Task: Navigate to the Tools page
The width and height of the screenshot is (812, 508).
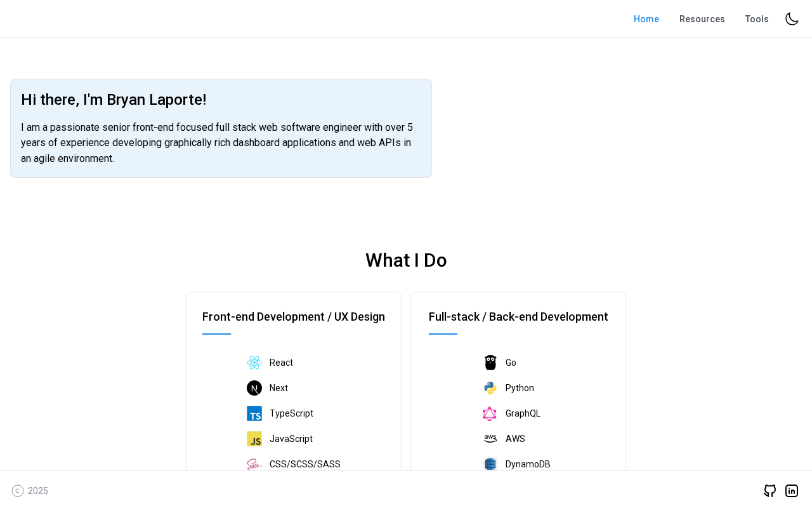Action: pos(757,19)
